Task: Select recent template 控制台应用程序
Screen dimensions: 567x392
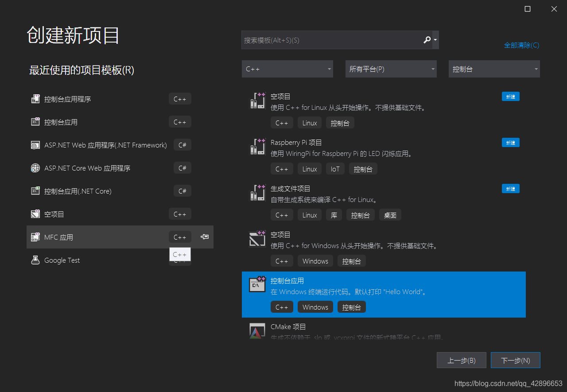Action: pos(120,99)
